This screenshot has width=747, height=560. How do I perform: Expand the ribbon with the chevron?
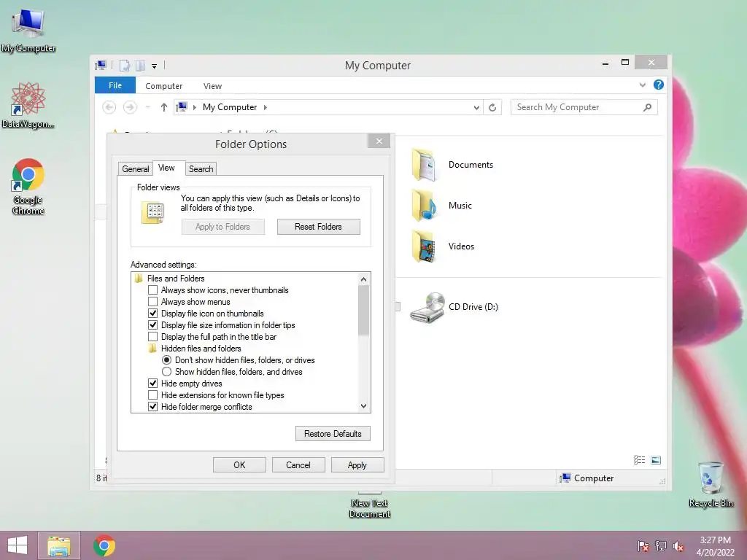[x=642, y=85]
